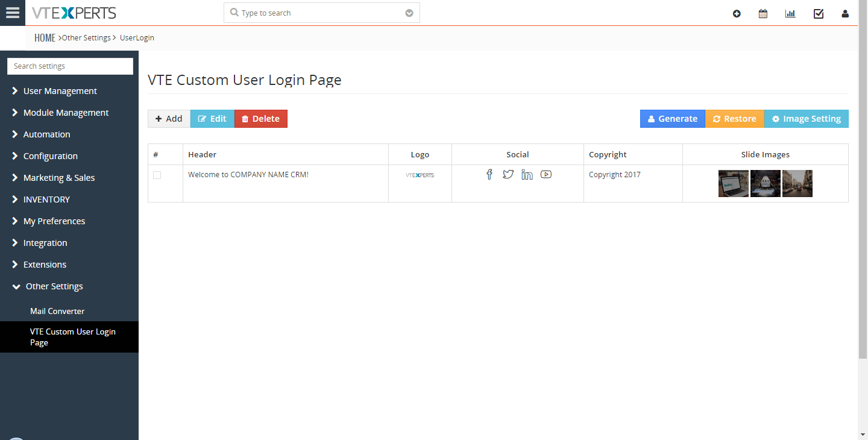Go to HOME via the breadcrumb

45,37
